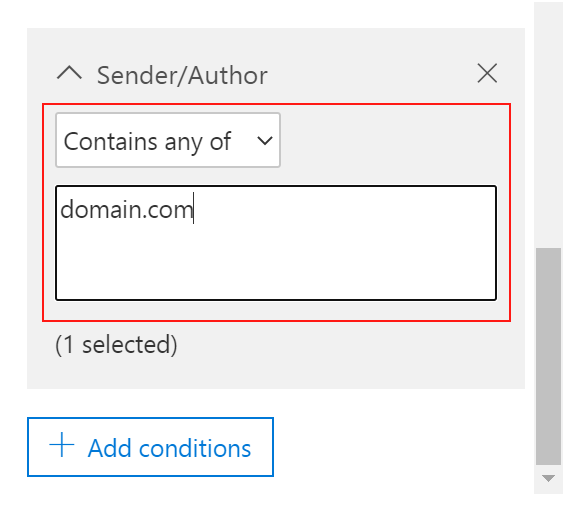The width and height of the screenshot is (570, 521).
Task: Click gray space right of operator dropdown
Action: pyautogui.click(x=393, y=140)
